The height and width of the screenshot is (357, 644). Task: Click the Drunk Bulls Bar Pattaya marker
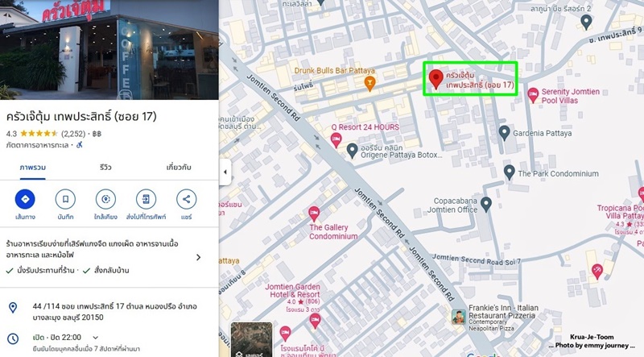pos(369,84)
